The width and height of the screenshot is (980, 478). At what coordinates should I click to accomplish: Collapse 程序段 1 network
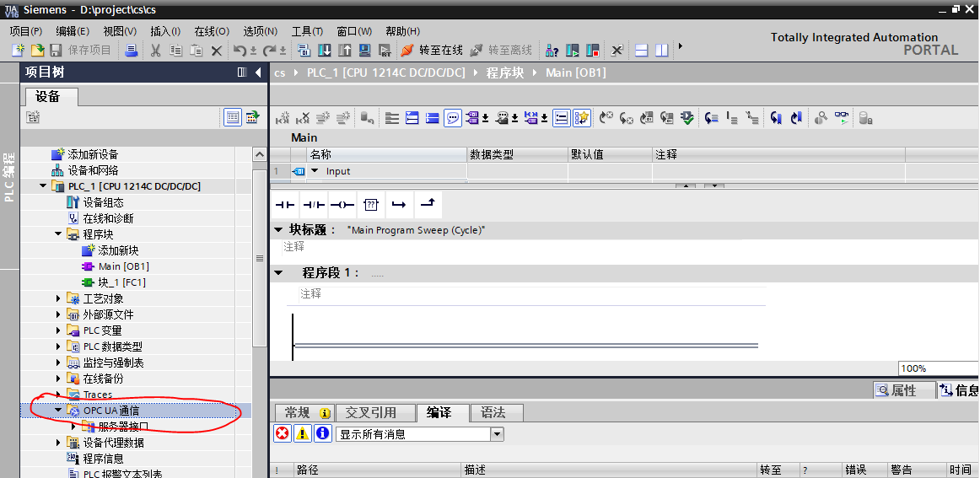pos(279,273)
